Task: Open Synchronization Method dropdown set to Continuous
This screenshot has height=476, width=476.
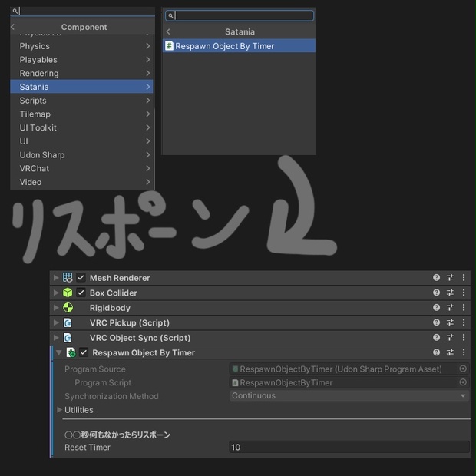Action: click(349, 396)
